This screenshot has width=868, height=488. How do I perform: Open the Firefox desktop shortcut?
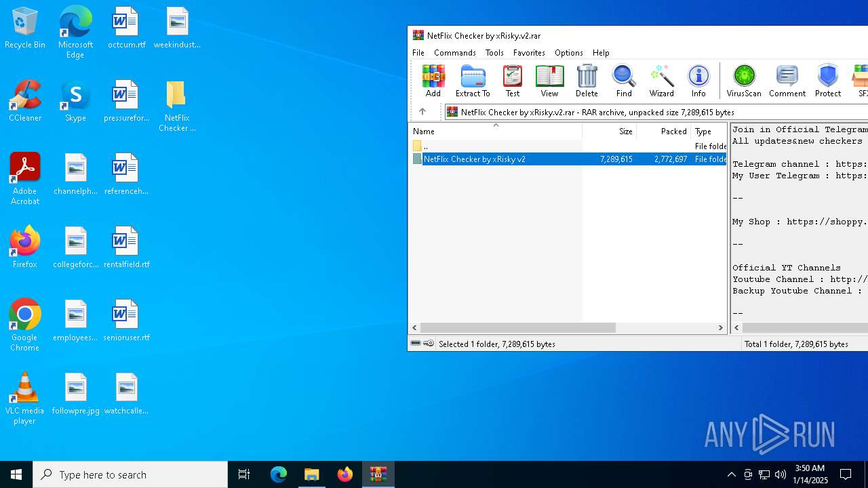(x=25, y=247)
